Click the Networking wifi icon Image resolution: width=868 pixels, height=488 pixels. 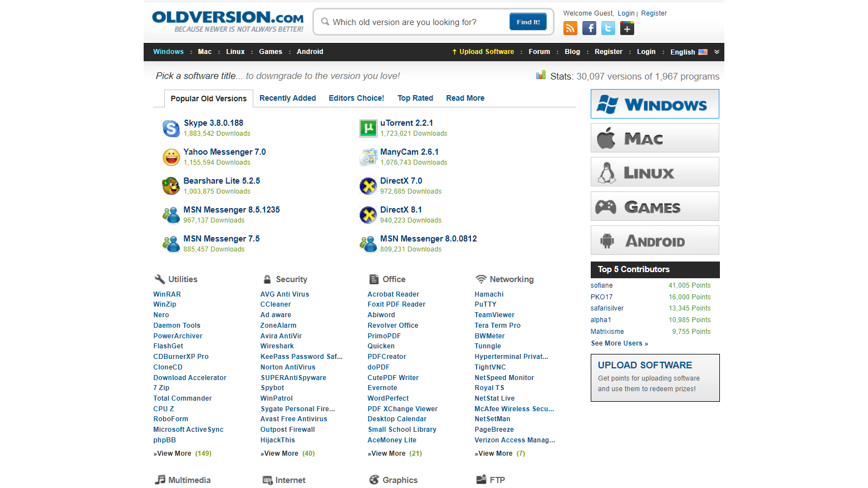pyautogui.click(x=481, y=279)
